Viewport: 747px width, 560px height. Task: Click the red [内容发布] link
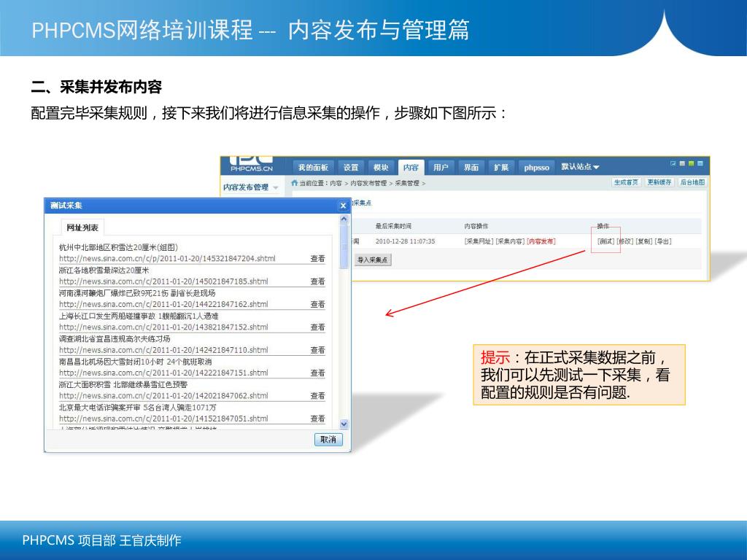point(541,241)
